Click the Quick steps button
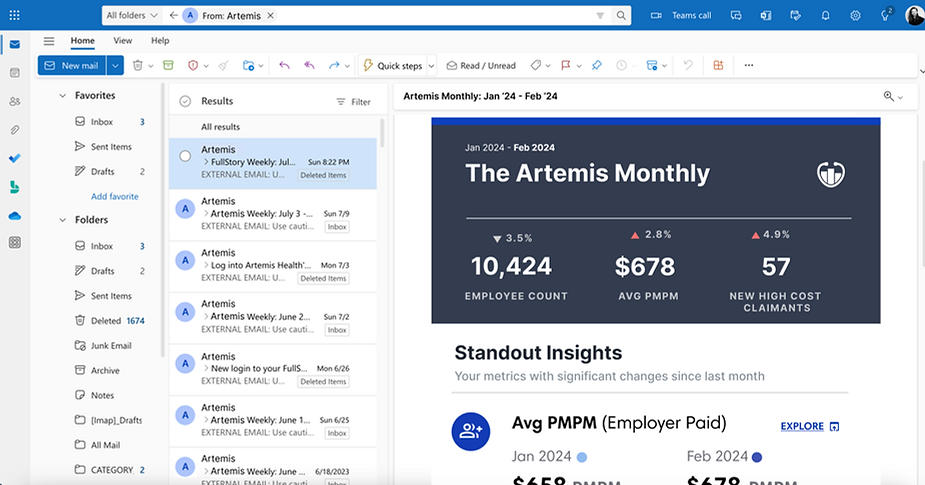The height and width of the screenshot is (485, 925). [x=393, y=65]
